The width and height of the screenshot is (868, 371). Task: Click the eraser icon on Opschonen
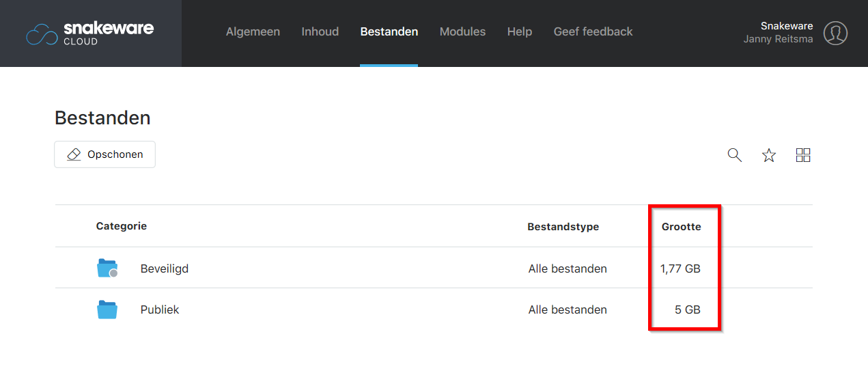74,154
